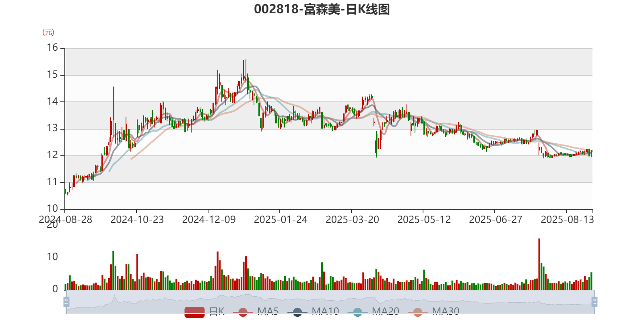644x322 pixels.
Task: Click the x-axis date 2025-06-27
Action: coord(495,219)
